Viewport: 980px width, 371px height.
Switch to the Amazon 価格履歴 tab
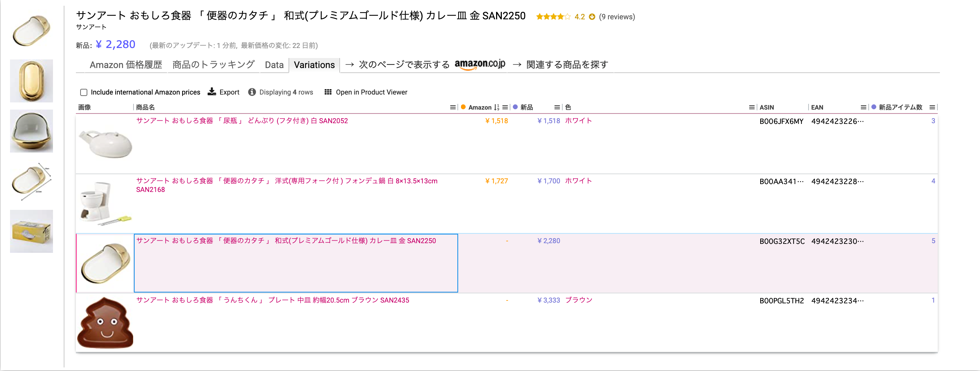pyautogui.click(x=126, y=65)
